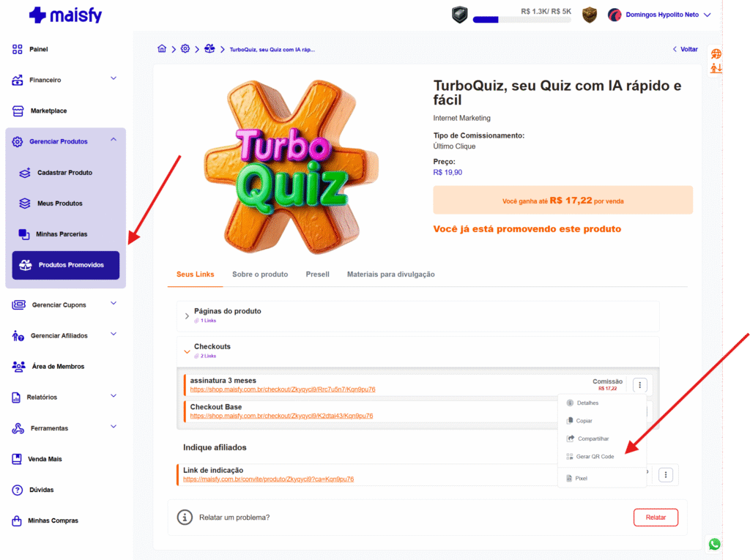750x560 pixels.
Task: Open Materiais para divulgação tab
Action: 391,275
